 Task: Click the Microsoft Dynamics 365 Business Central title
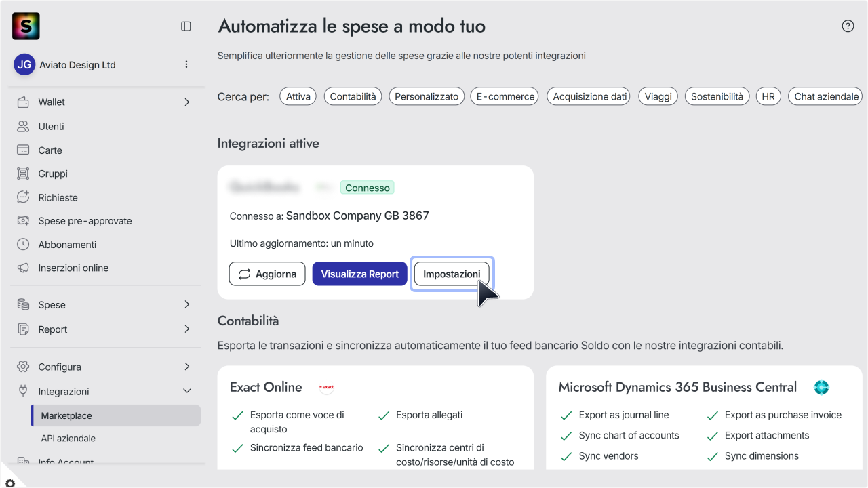coord(677,387)
